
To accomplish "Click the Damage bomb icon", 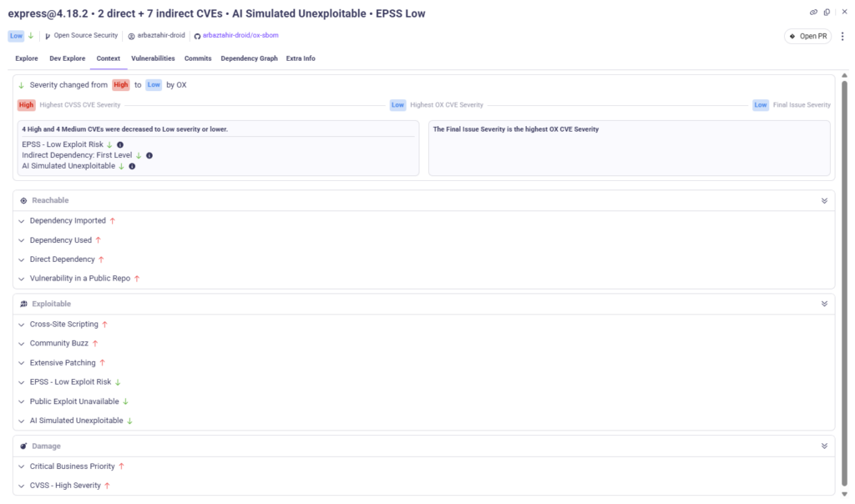I will (x=23, y=446).
